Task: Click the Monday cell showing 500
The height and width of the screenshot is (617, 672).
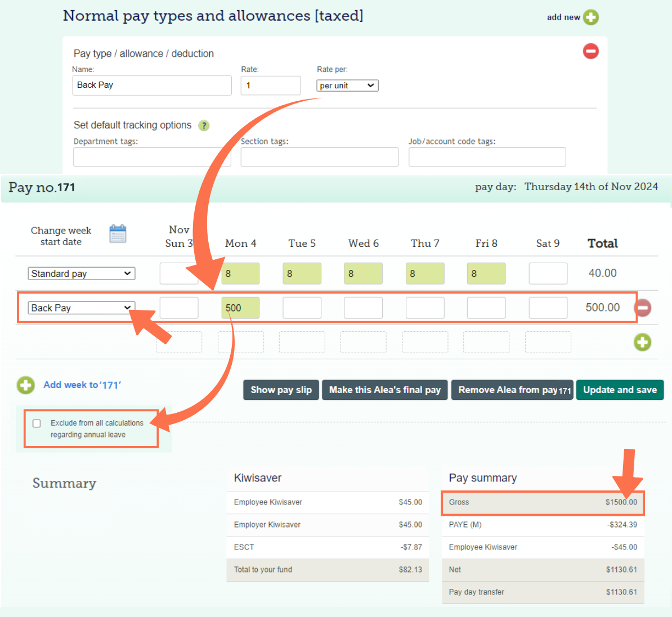Action: click(x=240, y=308)
